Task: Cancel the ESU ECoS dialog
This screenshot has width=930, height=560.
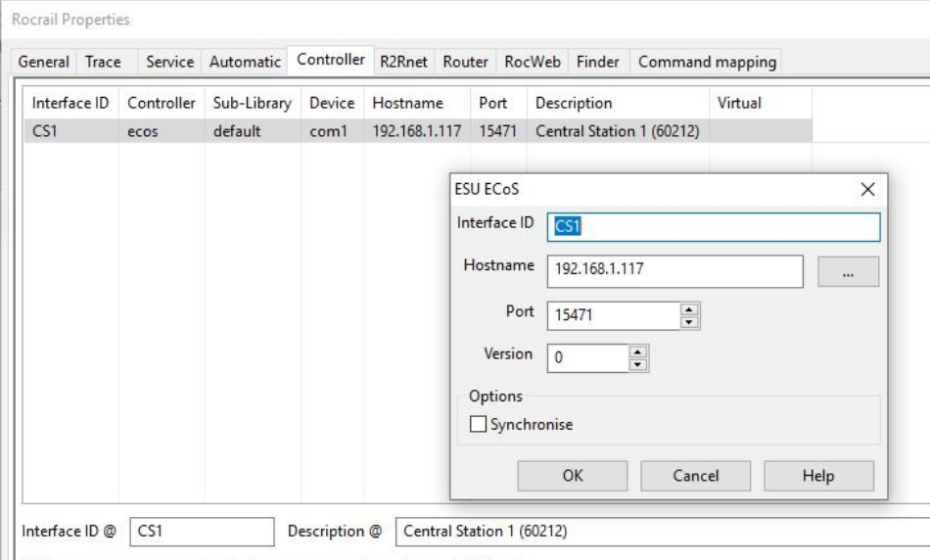Action: pos(695,477)
